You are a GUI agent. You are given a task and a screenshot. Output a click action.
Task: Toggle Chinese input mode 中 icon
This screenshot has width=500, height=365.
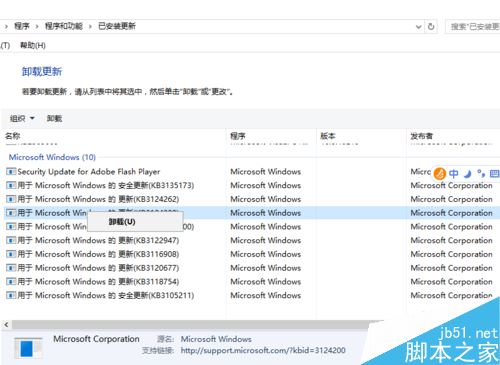pos(453,173)
